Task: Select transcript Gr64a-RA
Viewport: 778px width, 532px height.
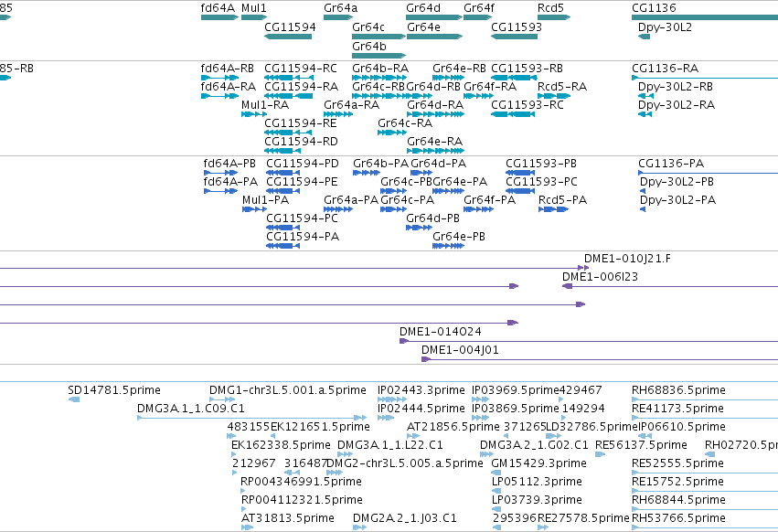Action: [x=351, y=105]
